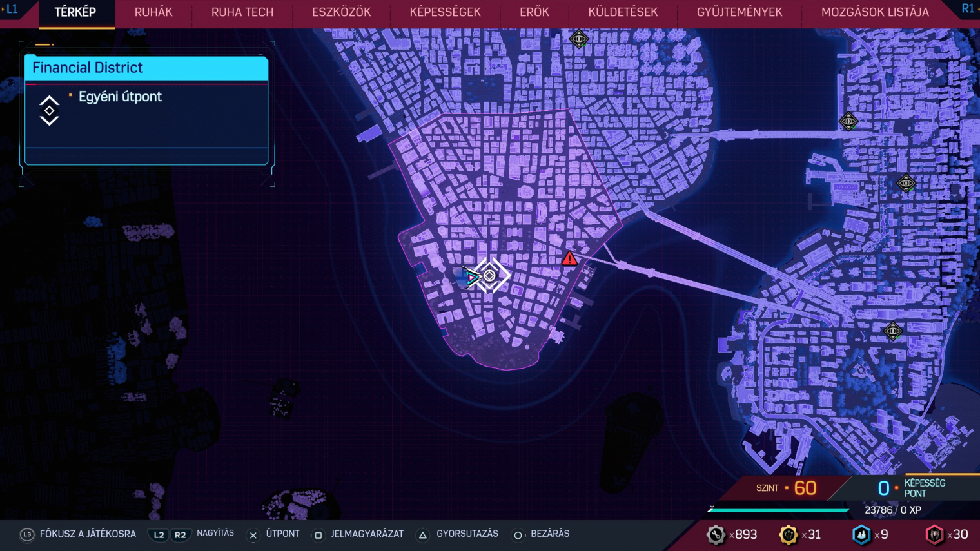Select the red crime alert marker
The width and height of the screenshot is (980, 551).
coord(569,259)
